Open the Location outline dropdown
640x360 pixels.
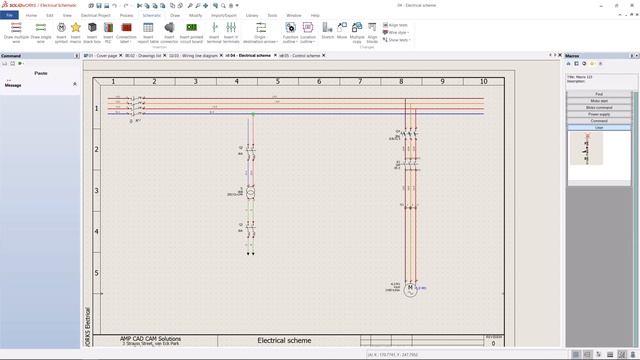pos(308,33)
